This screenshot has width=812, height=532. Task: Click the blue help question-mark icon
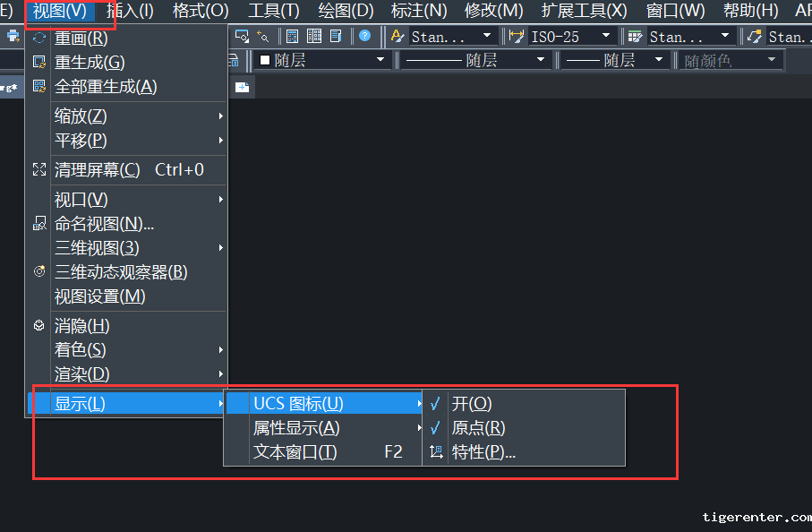(x=365, y=36)
